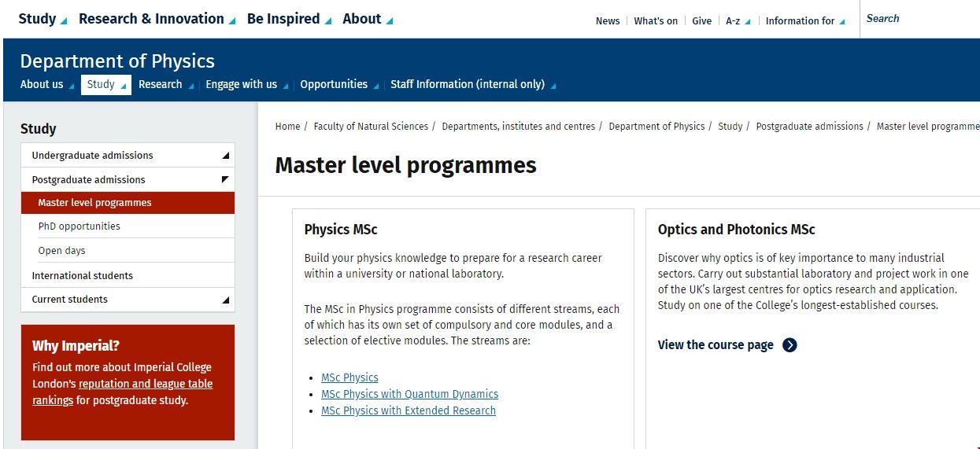Open the top Study dropdown menu

point(43,19)
